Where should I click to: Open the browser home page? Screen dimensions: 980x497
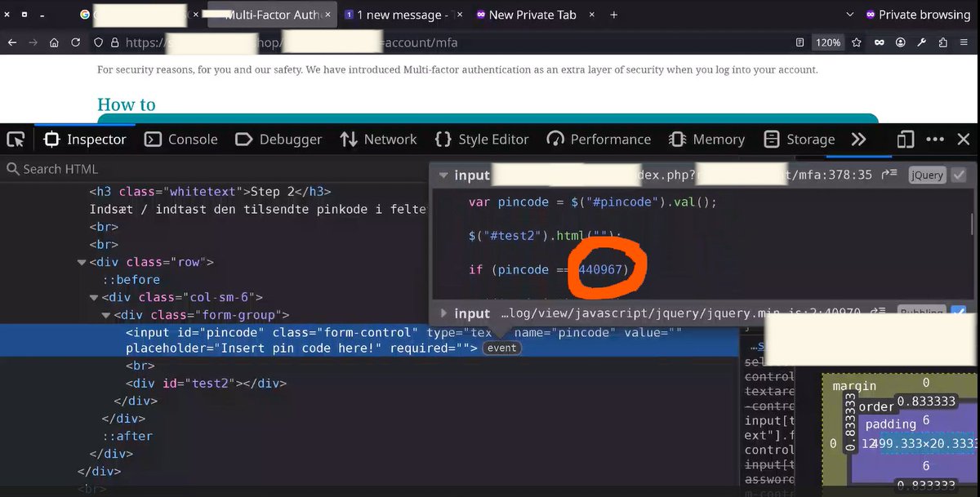pyautogui.click(x=54, y=42)
